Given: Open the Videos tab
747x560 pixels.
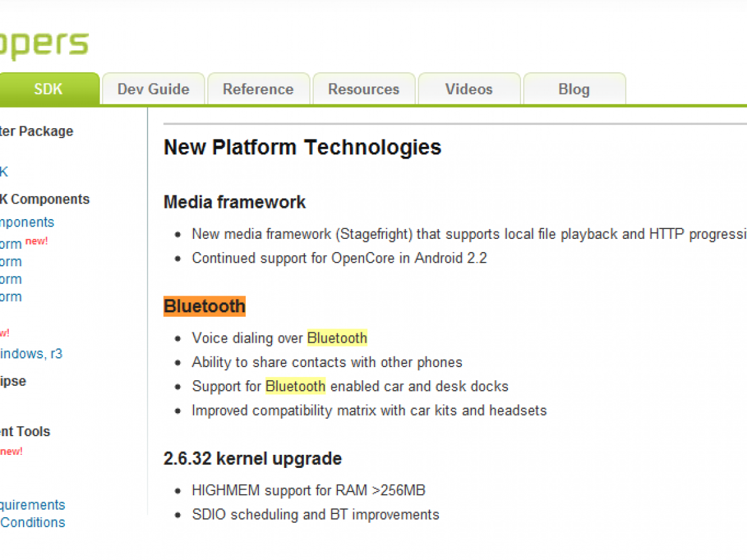Looking at the screenshot, I should pyautogui.click(x=469, y=89).
